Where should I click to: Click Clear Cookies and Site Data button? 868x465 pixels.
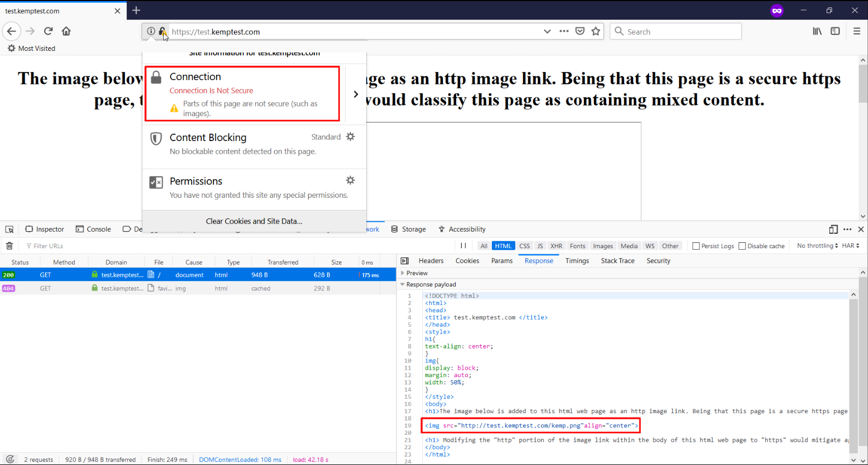click(x=254, y=221)
